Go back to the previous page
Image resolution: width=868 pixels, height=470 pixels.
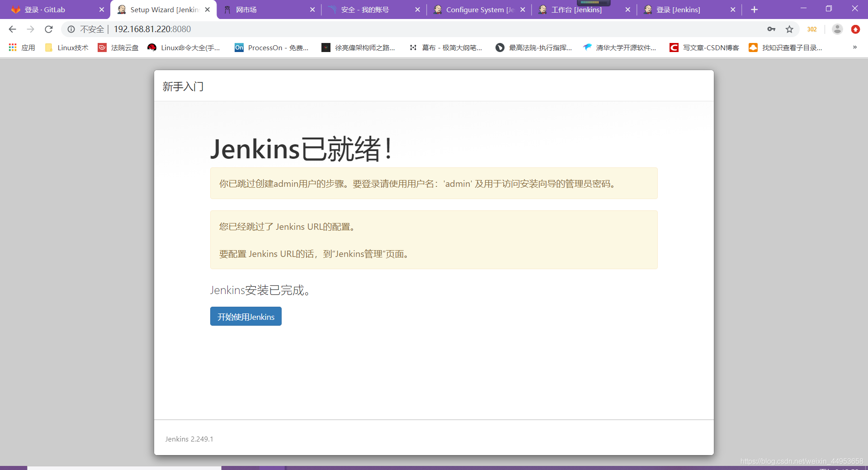click(12, 29)
